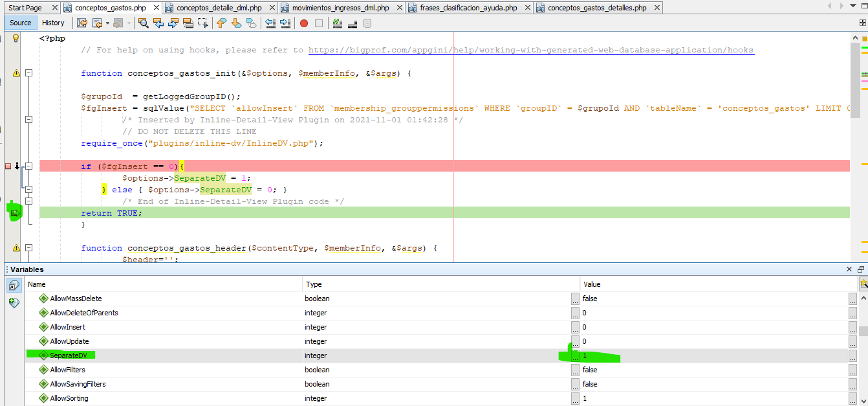Click the green-lined comment toolbar icon

point(337,23)
